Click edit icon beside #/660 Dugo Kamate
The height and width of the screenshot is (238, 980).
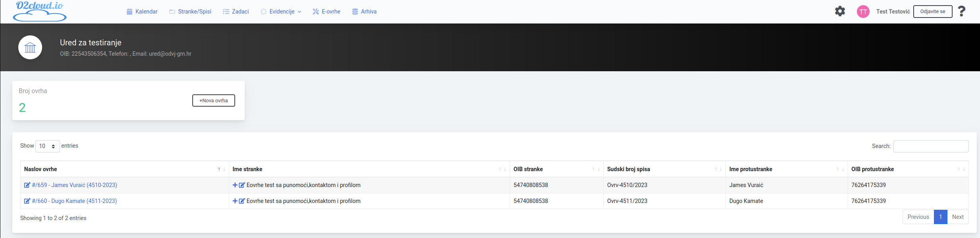point(27,201)
